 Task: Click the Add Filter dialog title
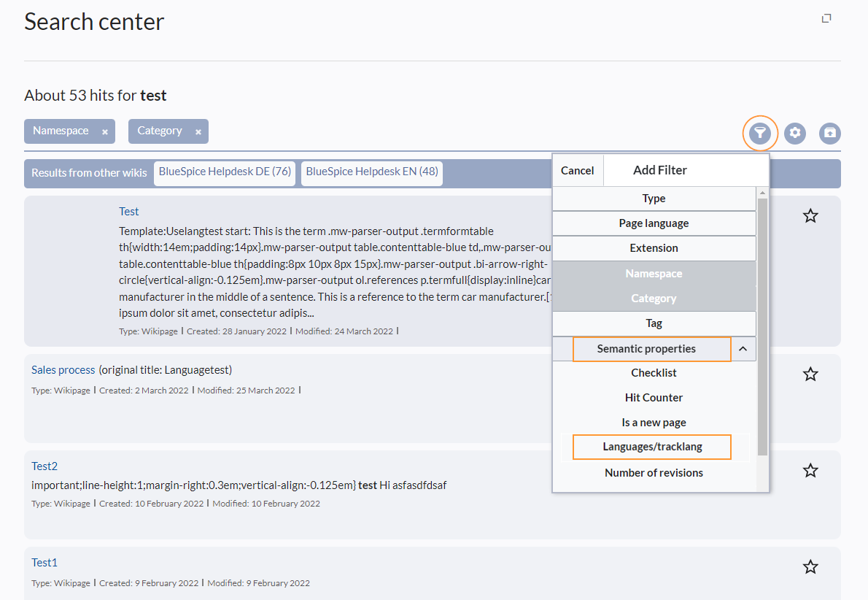[660, 170]
